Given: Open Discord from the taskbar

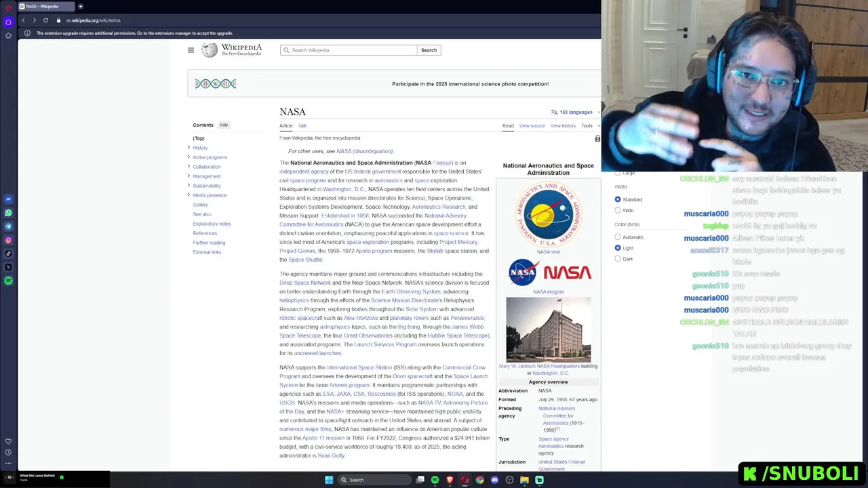Looking at the screenshot, I should click(x=494, y=480).
